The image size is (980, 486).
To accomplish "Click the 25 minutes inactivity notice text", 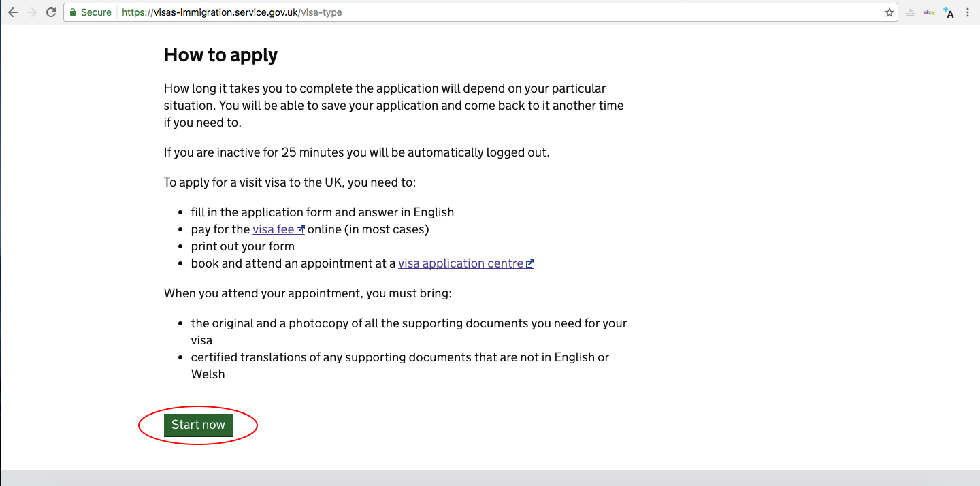I will click(356, 152).
